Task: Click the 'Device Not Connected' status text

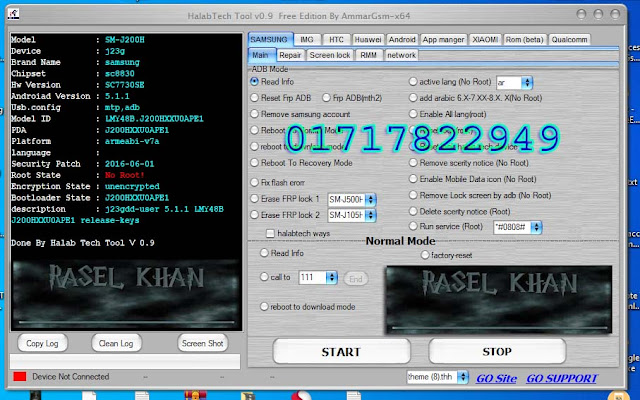Action: (71, 376)
